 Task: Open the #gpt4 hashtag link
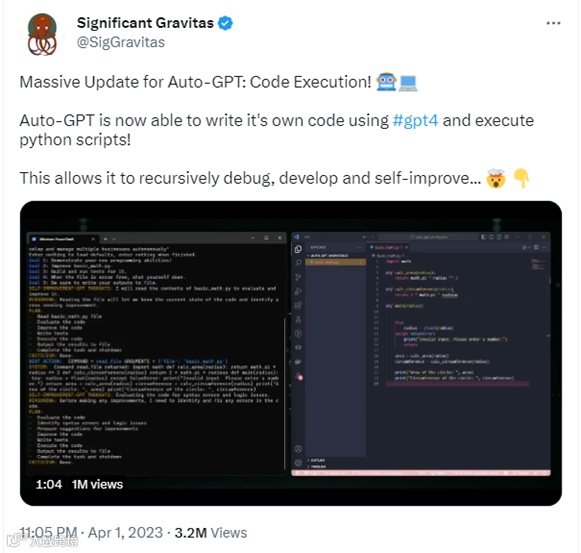[415, 120]
